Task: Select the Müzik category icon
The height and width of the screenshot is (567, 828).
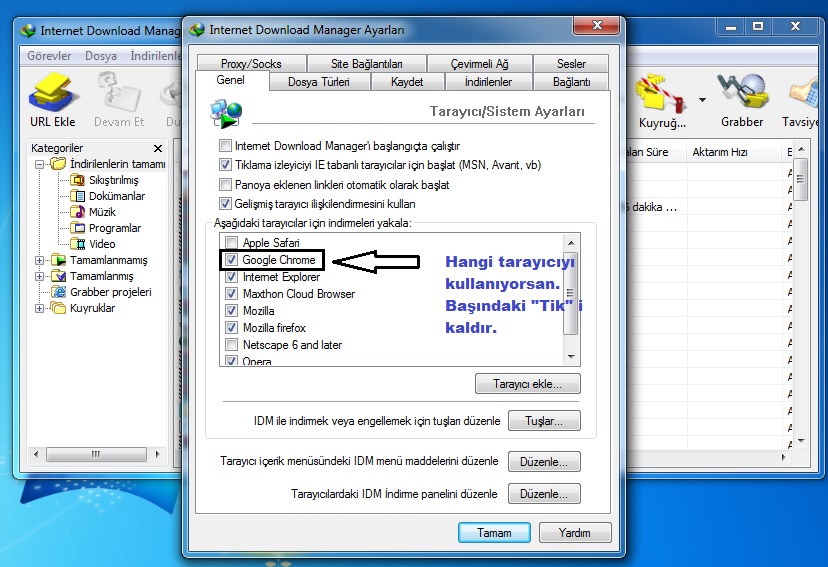Action: click(78, 212)
